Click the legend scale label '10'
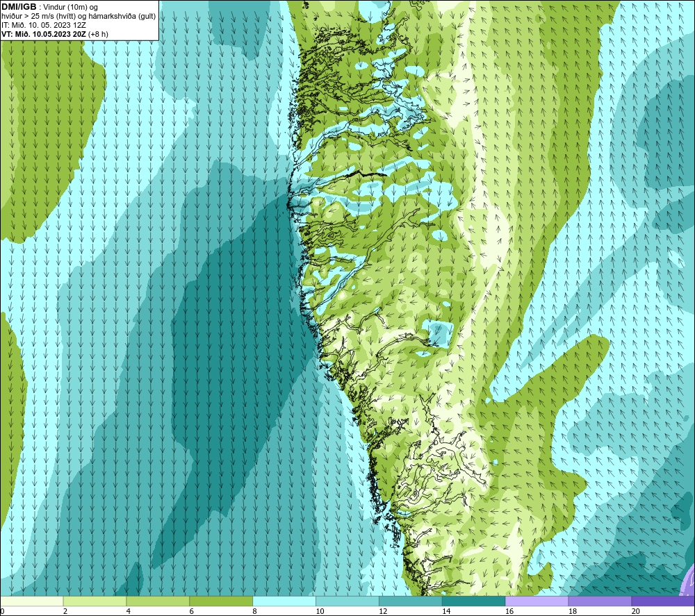This screenshot has height=616, width=695. [320, 611]
